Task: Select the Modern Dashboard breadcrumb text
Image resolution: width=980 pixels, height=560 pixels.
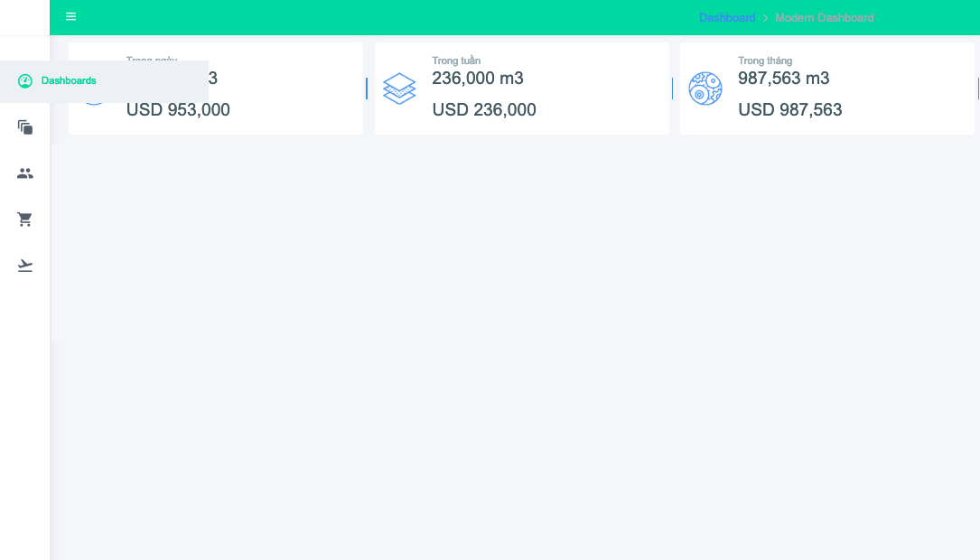Action: (825, 17)
